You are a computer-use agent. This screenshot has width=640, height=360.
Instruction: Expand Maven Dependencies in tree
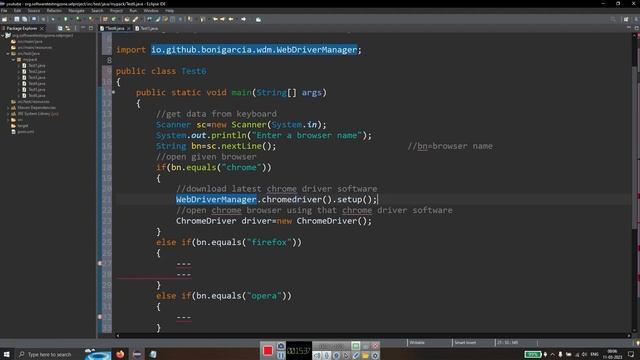coord(8,108)
